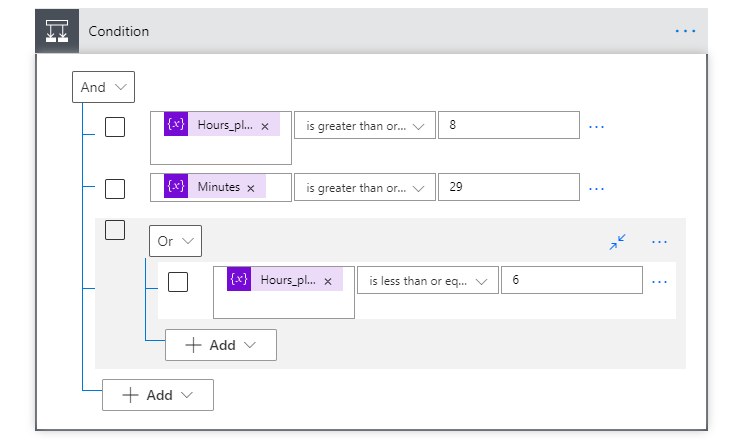Click the Minutes token label
This screenshot has height=441, width=733.
pos(218,187)
